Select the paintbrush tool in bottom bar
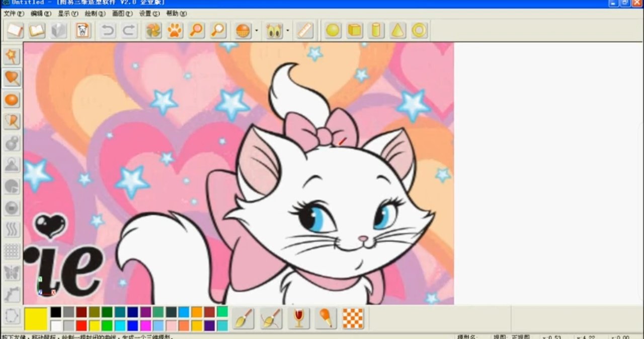Viewport: 644px width, 339px height. click(244, 318)
